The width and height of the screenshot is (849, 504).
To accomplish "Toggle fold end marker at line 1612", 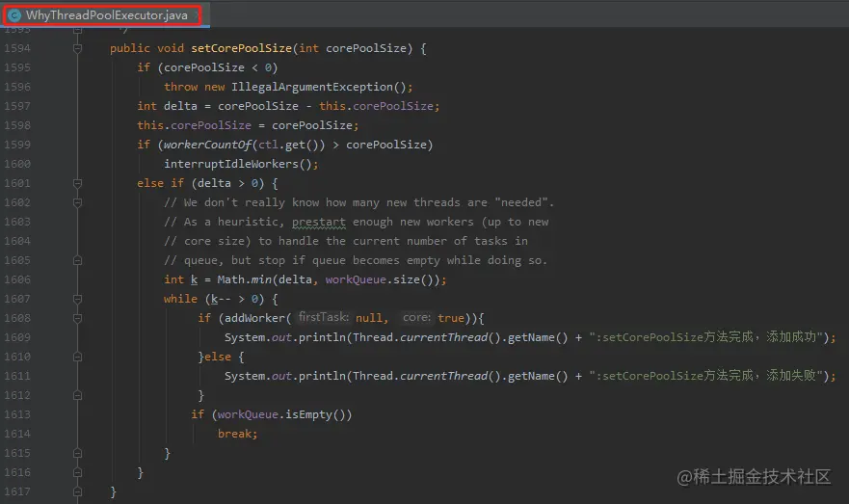I will point(77,395).
